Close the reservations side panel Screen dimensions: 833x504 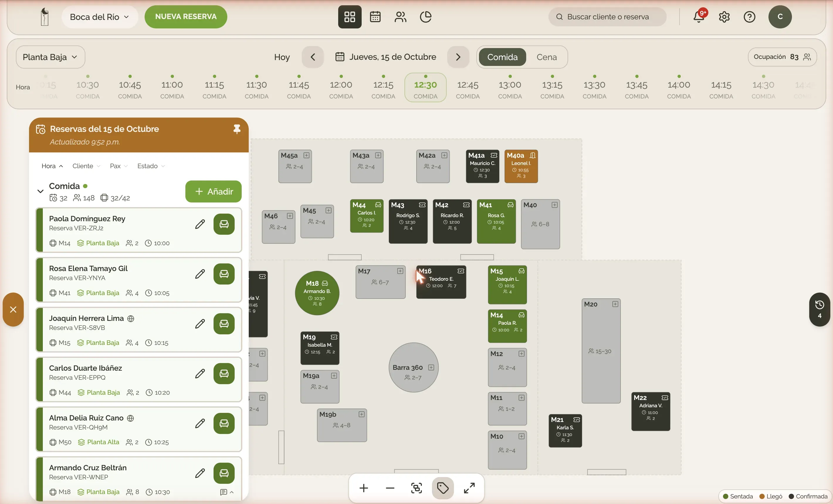(x=13, y=309)
